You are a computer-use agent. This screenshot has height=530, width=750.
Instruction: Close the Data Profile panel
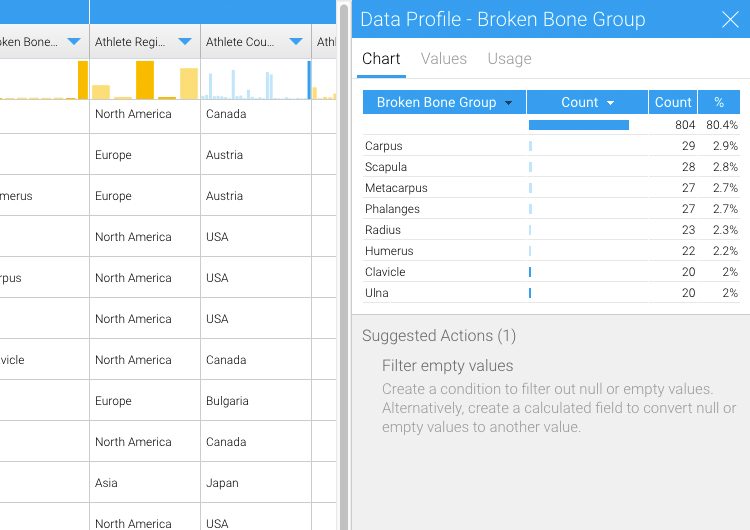[730, 20]
